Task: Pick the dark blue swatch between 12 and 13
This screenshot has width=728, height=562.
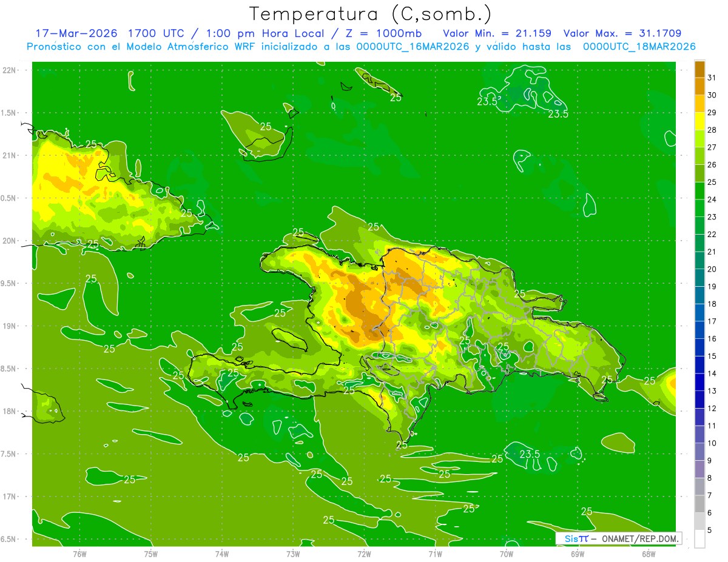Action: (x=699, y=400)
